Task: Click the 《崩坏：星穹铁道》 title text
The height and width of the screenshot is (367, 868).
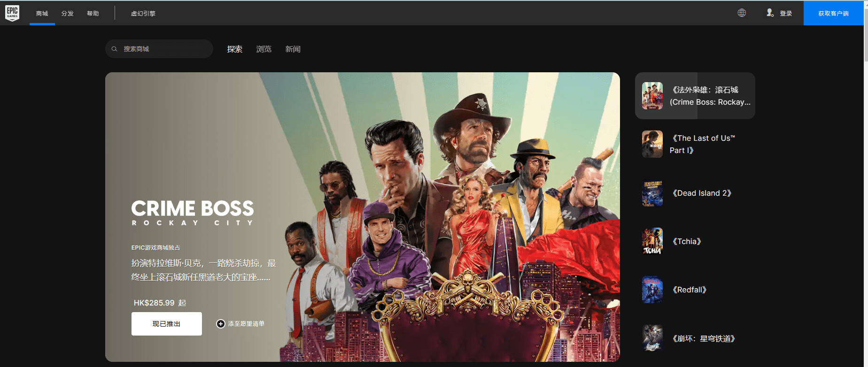Action: (x=704, y=338)
